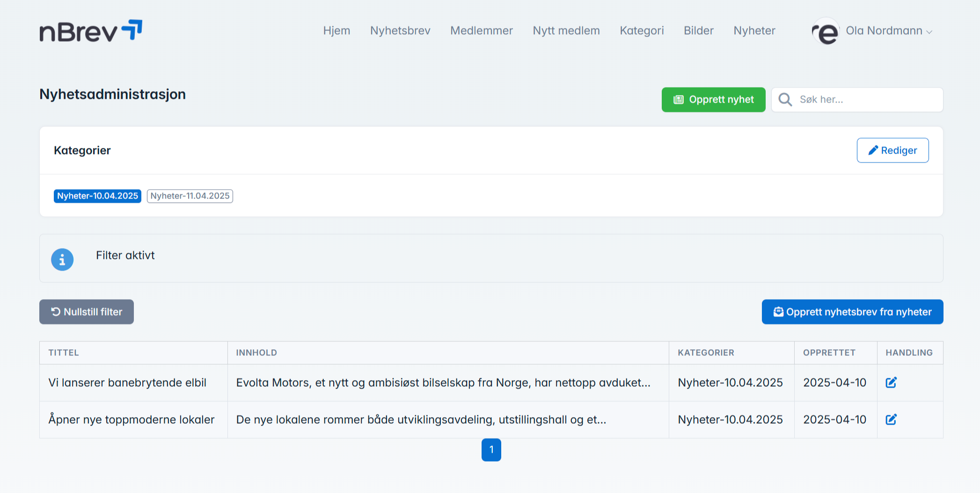This screenshot has width=980, height=493.
Task: Click Opprett nyhetsbrev fra nyheter
Action: click(x=852, y=312)
